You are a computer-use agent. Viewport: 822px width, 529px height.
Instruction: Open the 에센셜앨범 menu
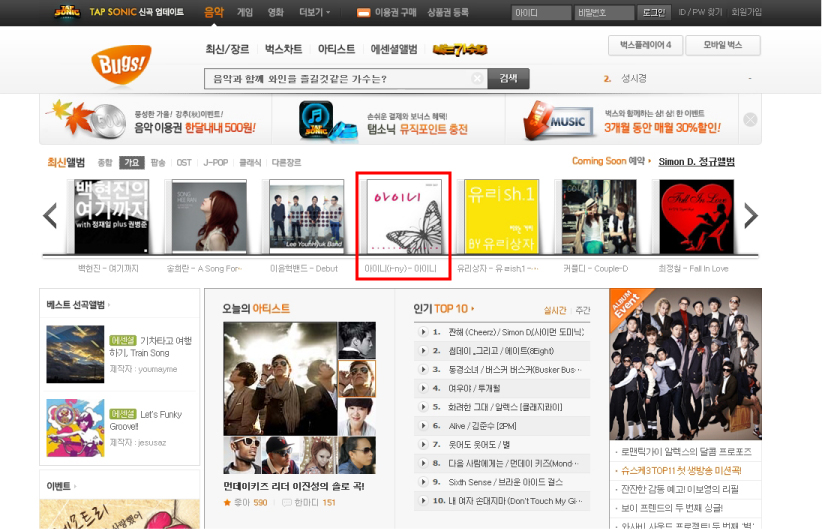pos(394,49)
